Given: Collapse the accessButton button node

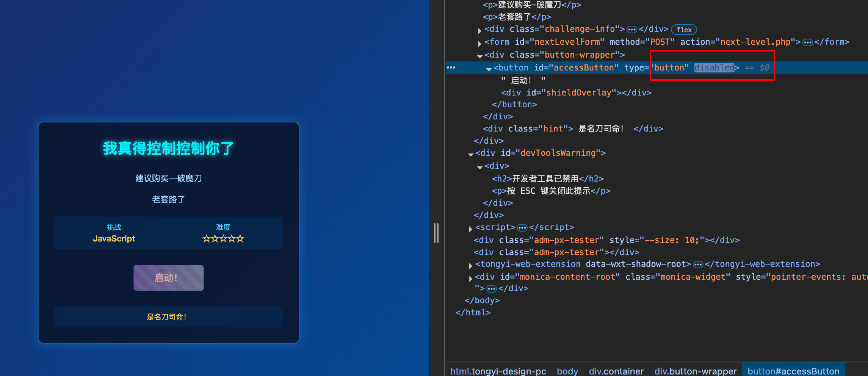Looking at the screenshot, I should click(x=489, y=69).
